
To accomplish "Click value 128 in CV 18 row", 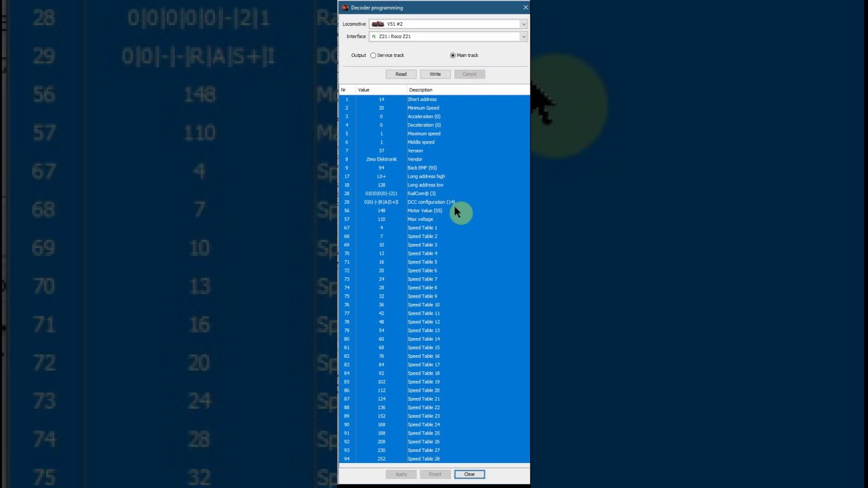I will 381,185.
